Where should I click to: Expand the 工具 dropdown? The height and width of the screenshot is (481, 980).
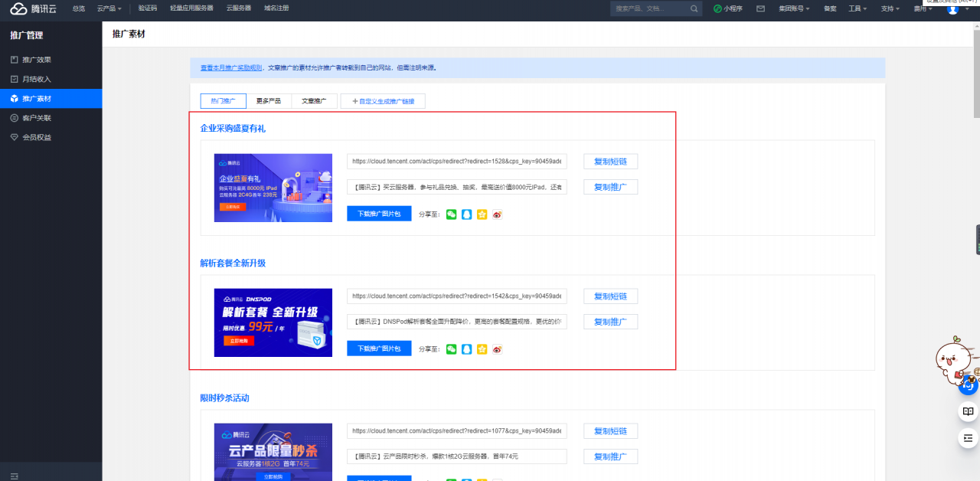pos(857,8)
